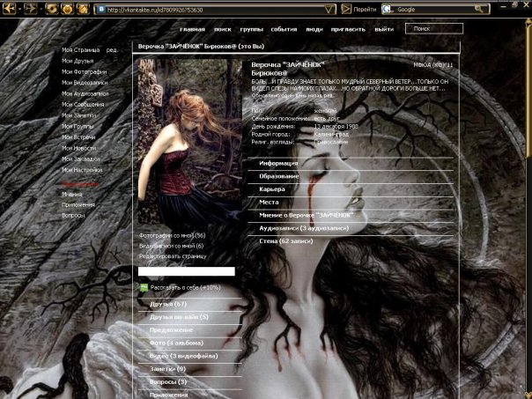Open Мои Фотографии in sidebar

tap(85, 71)
